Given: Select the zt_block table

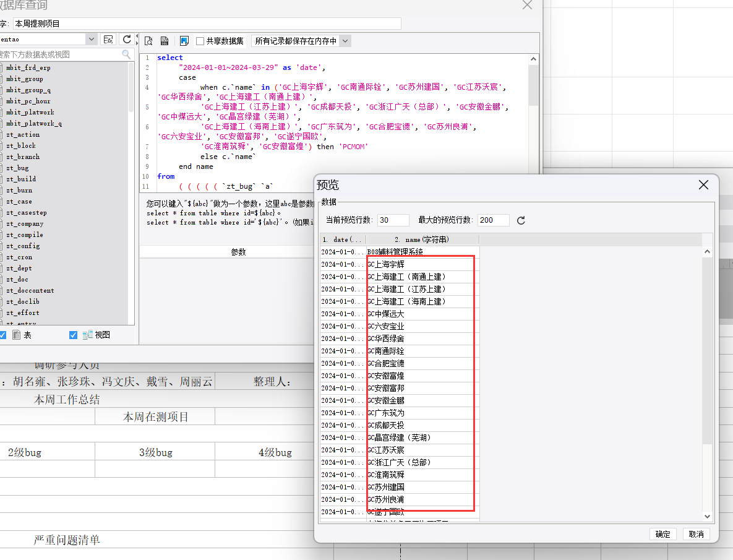Looking at the screenshot, I should (20, 146).
